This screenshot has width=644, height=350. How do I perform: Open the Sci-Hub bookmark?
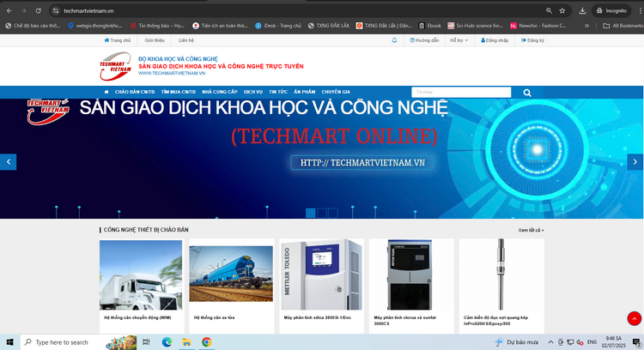475,26
